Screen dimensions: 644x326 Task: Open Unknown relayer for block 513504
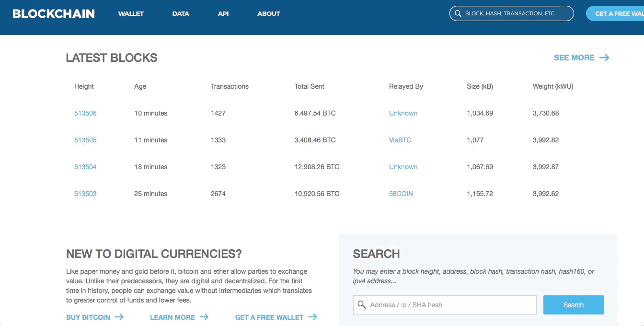coord(403,167)
